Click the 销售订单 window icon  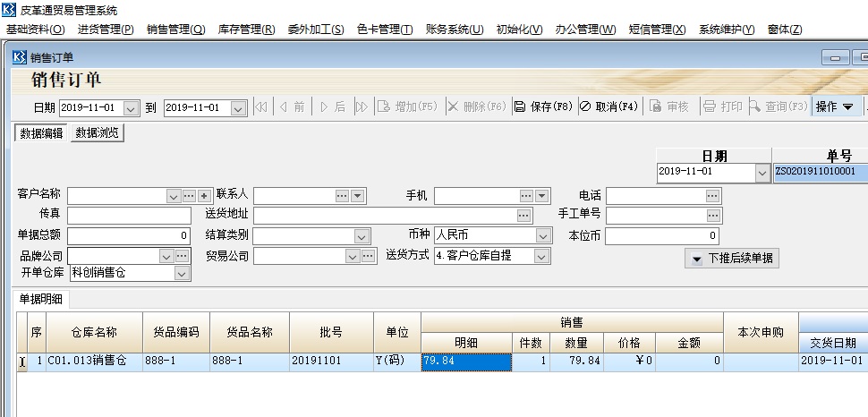point(20,57)
